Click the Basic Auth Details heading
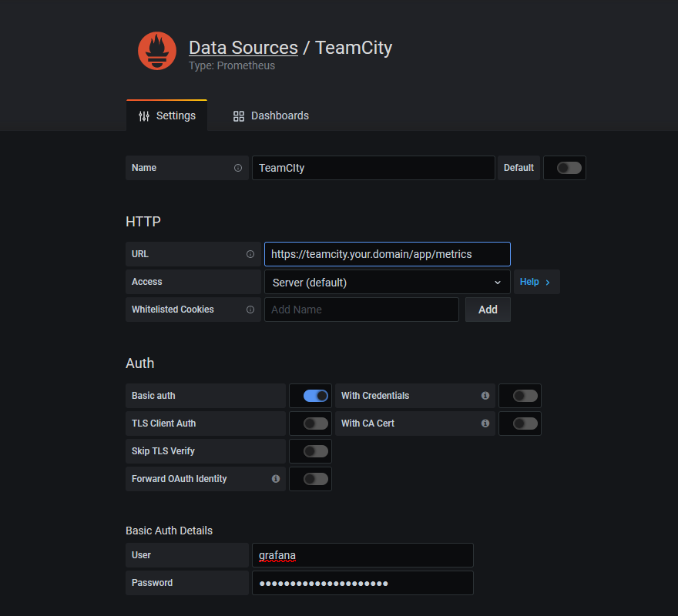The width and height of the screenshot is (678, 616). (169, 531)
